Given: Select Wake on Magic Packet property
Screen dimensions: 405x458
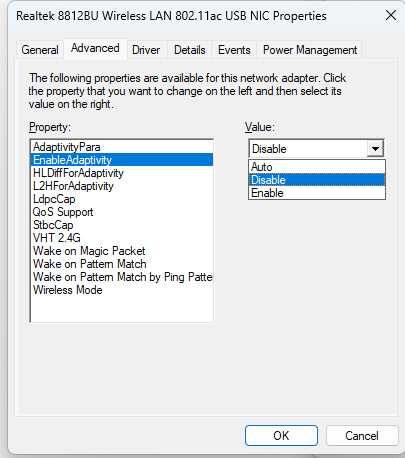Looking at the screenshot, I should 122,251.
